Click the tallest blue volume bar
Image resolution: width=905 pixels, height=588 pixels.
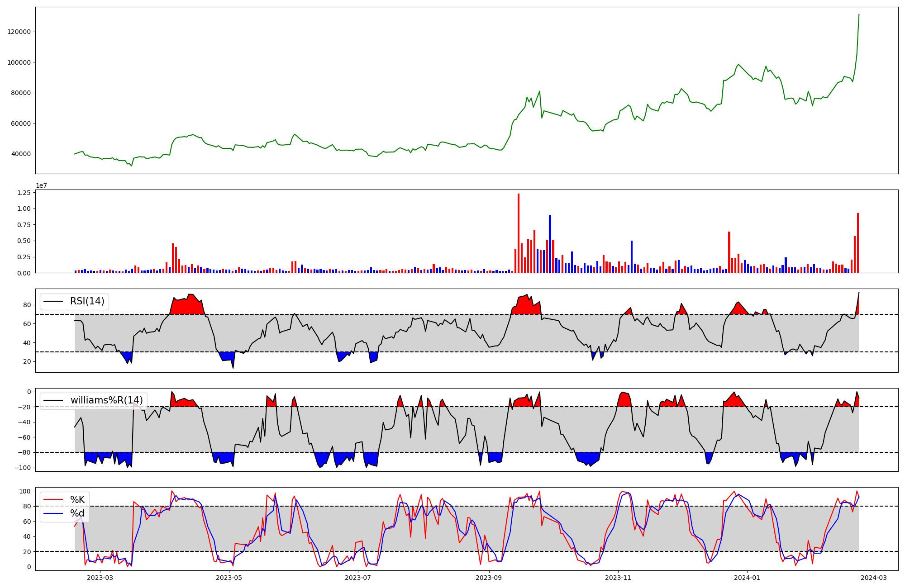coord(550,244)
